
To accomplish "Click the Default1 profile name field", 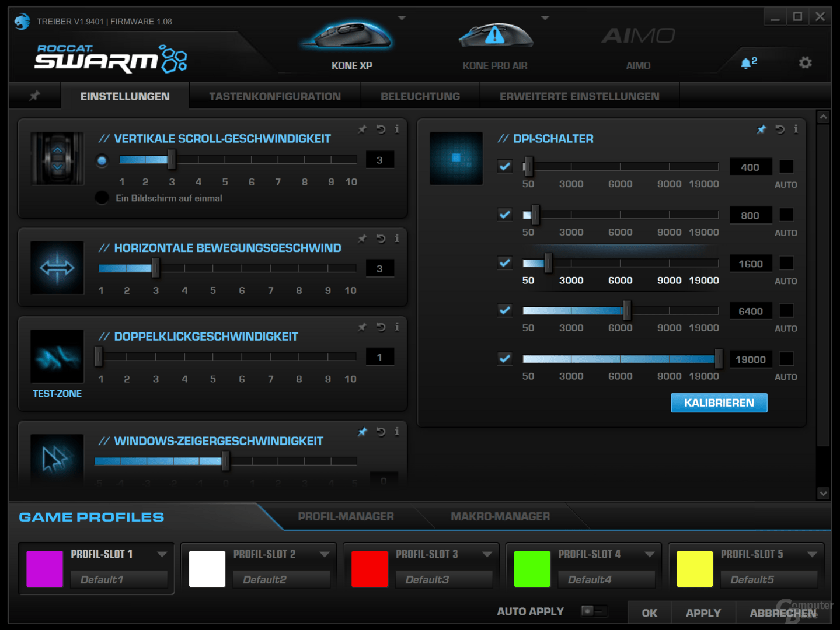I will (119, 579).
